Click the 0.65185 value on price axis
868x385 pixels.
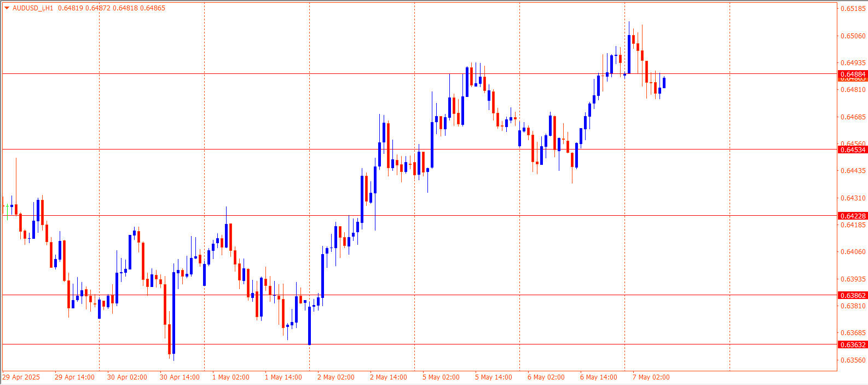(x=853, y=9)
